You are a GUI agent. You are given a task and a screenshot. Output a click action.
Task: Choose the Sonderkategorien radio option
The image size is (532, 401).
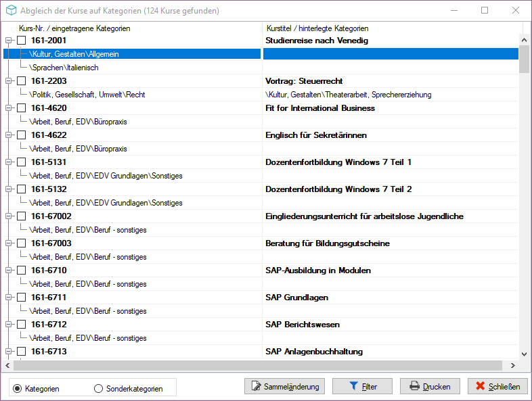pyautogui.click(x=98, y=388)
